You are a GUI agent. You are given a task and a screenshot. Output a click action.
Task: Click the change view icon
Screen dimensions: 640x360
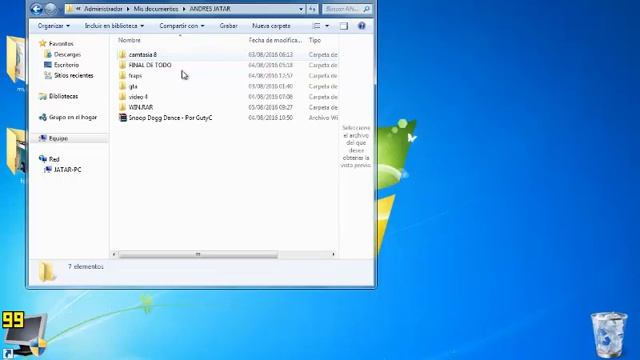click(316, 26)
